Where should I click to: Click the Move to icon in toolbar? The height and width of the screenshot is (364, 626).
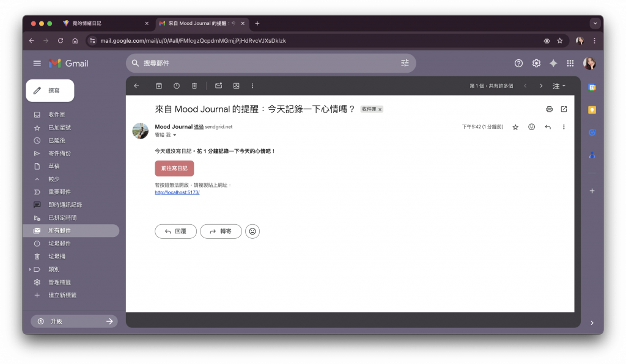[x=237, y=86]
